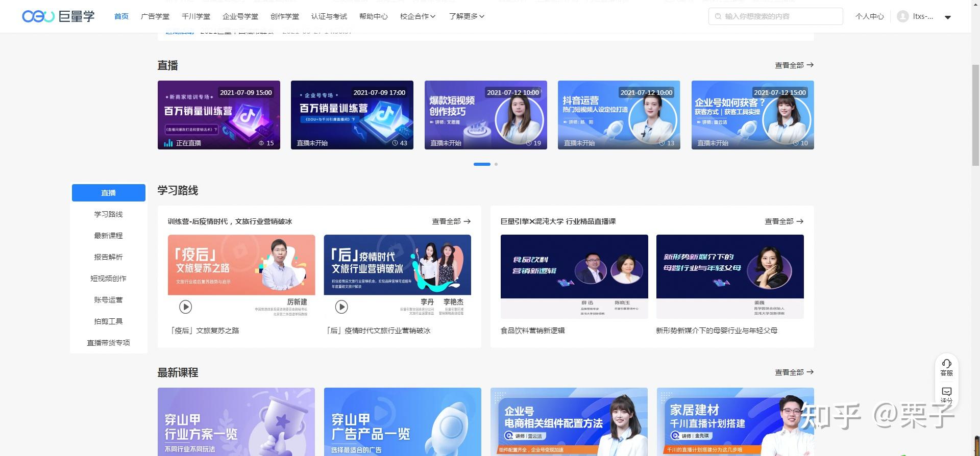Open title 「疫后」文旅复苏之路
The width and height of the screenshot is (980, 456).
(204, 331)
